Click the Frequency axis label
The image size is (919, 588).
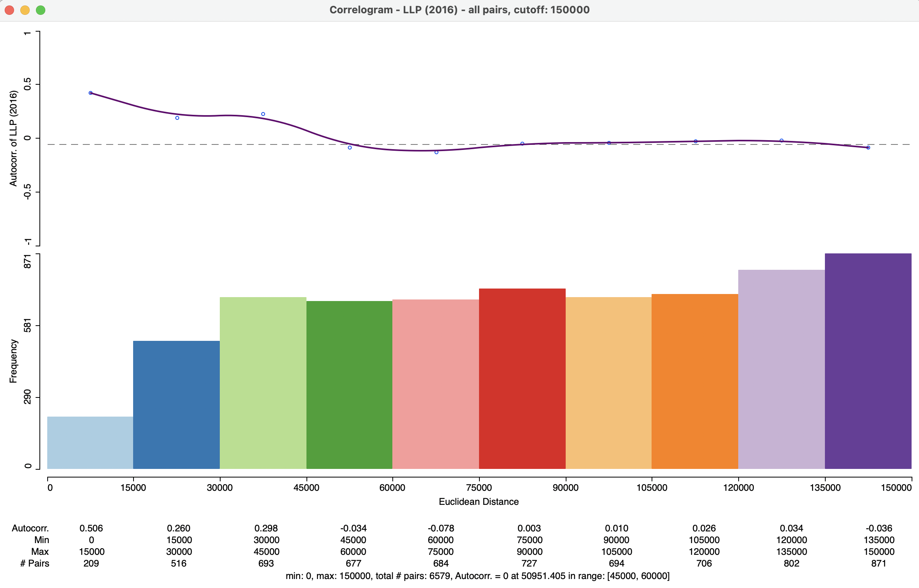click(x=13, y=361)
